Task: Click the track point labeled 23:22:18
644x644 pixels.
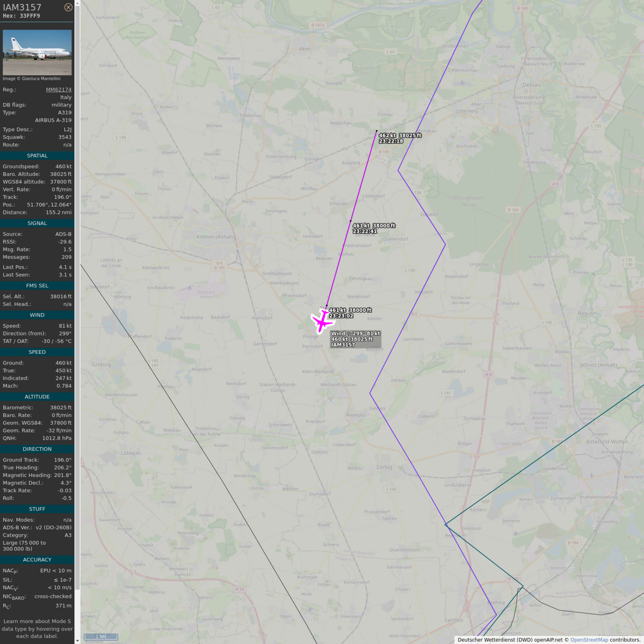Action: coord(377,131)
